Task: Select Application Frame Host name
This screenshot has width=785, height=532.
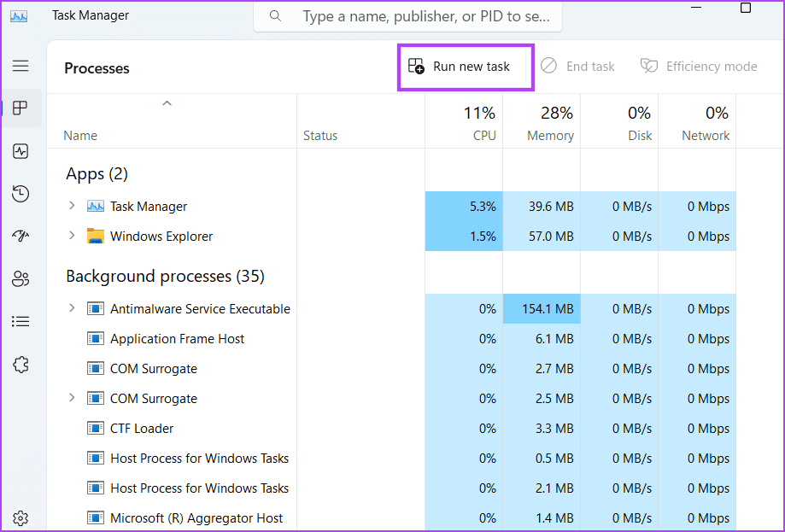Action: point(177,339)
